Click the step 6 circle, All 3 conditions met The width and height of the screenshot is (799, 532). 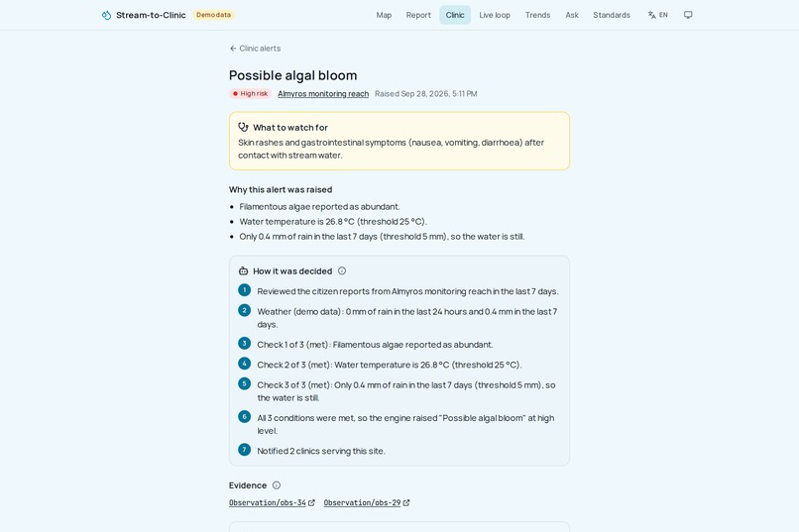pyautogui.click(x=244, y=416)
